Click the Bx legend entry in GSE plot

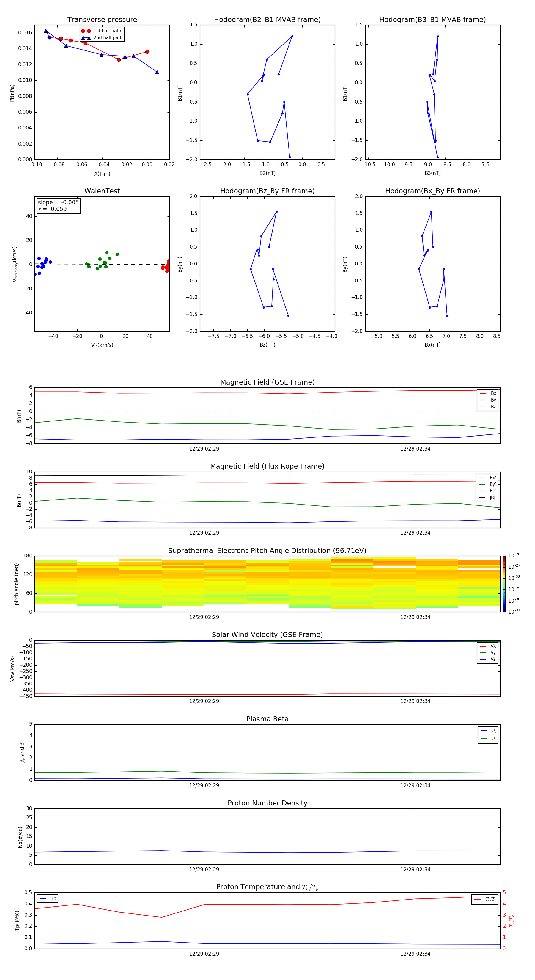[x=488, y=394]
